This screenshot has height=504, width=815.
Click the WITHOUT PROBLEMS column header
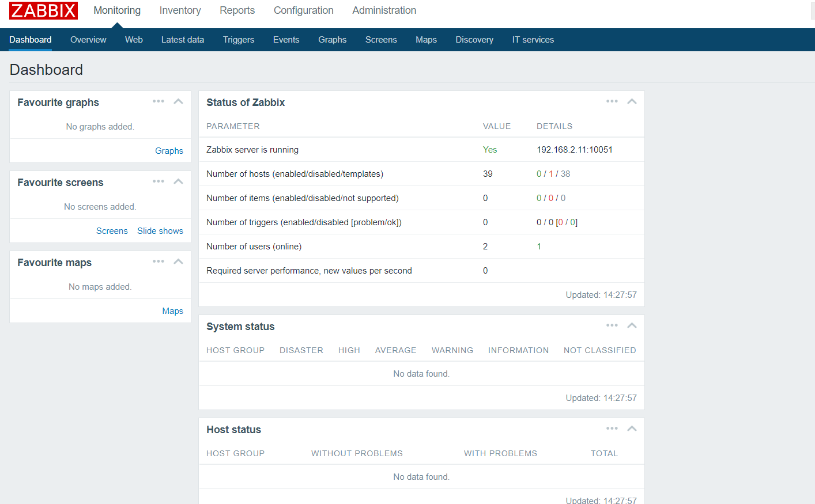357,453
